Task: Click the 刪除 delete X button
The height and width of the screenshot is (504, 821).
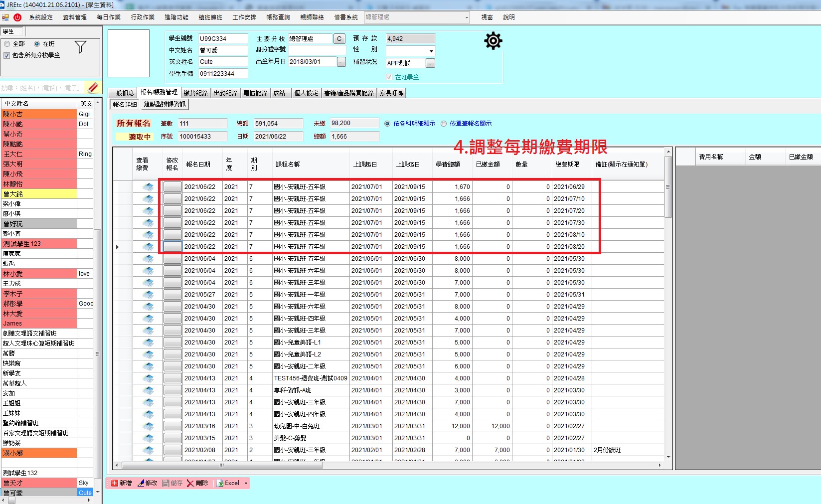Action: (x=197, y=483)
